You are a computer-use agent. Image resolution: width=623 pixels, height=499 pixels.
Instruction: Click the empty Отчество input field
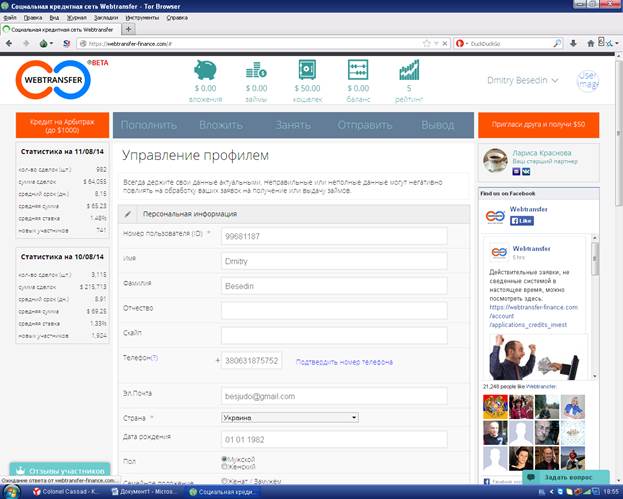pyautogui.click(x=334, y=311)
